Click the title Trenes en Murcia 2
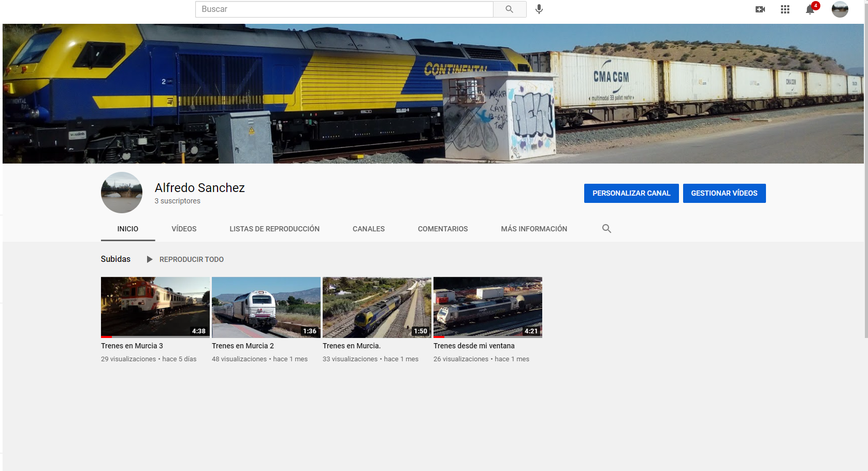This screenshot has width=868, height=471. tap(243, 346)
